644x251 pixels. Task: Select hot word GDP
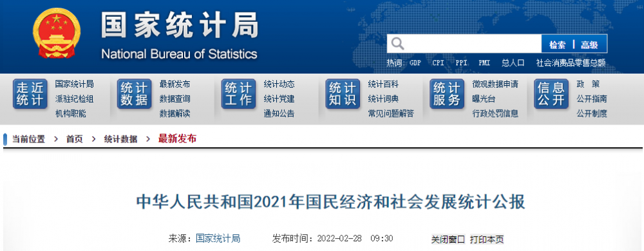pos(415,63)
